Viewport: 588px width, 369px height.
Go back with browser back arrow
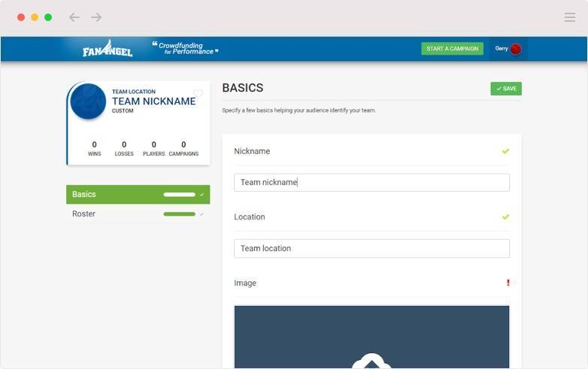(74, 17)
